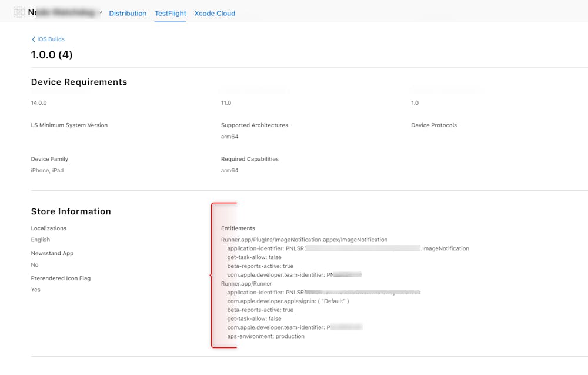Click the Store Information heading
The image size is (588, 375).
71,211
